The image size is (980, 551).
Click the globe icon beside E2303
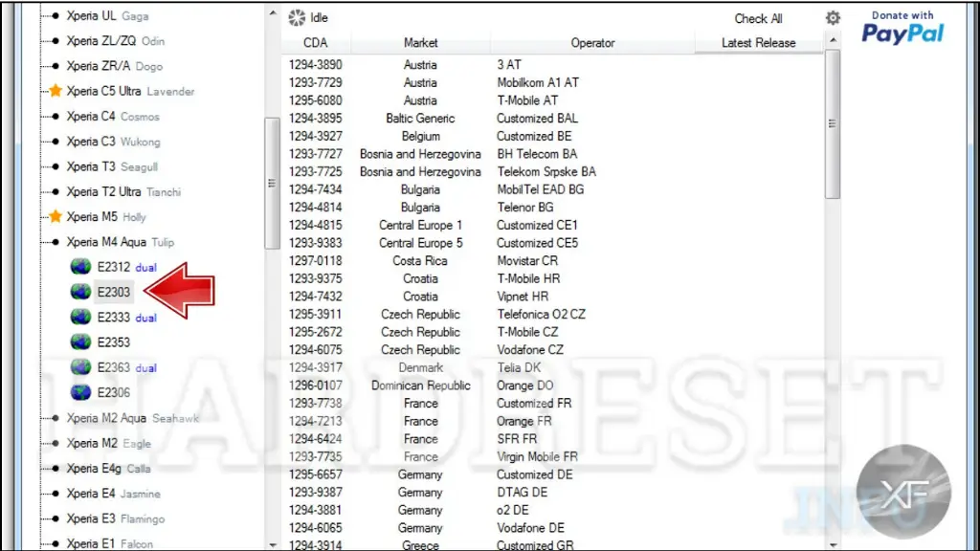[x=80, y=292]
